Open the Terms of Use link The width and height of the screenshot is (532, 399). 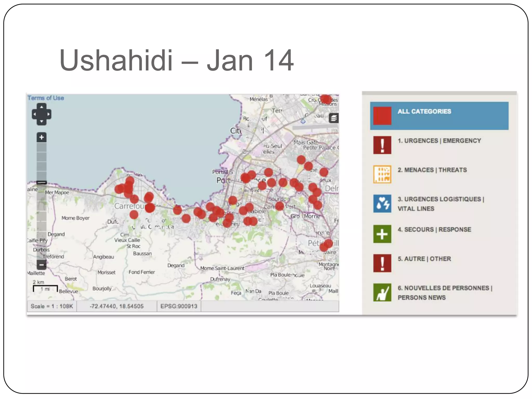[46, 98]
